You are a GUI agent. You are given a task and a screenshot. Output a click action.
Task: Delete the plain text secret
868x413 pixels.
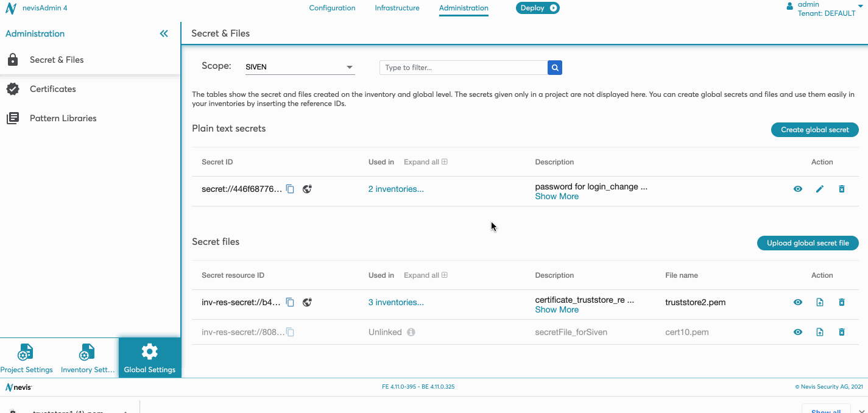841,189
